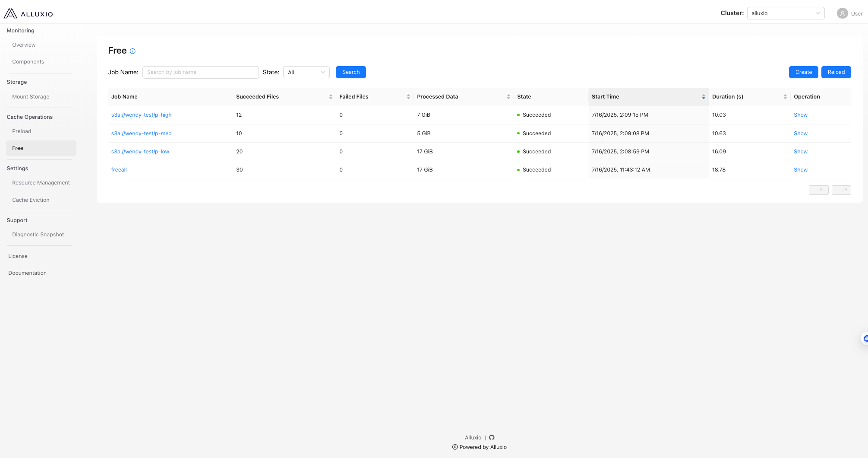The height and width of the screenshot is (458, 868).
Task: Open the s3a://wendy-test/p-high job link
Action: (141, 115)
